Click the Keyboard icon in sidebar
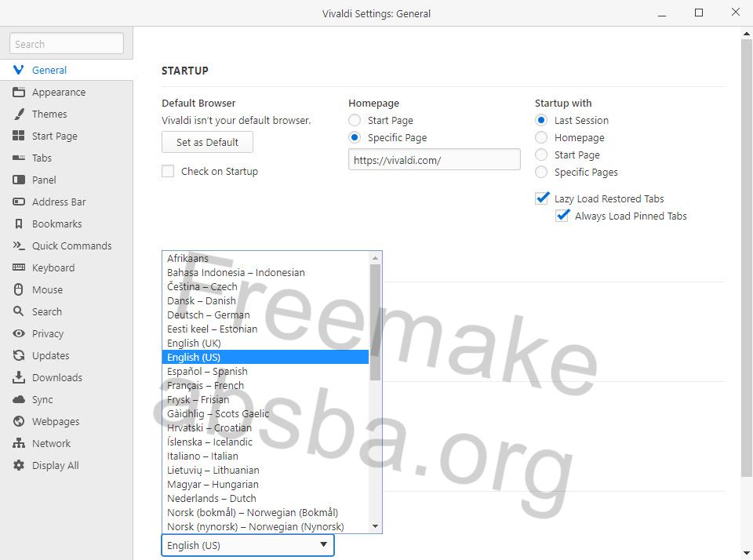753x560 pixels. coord(18,267)
